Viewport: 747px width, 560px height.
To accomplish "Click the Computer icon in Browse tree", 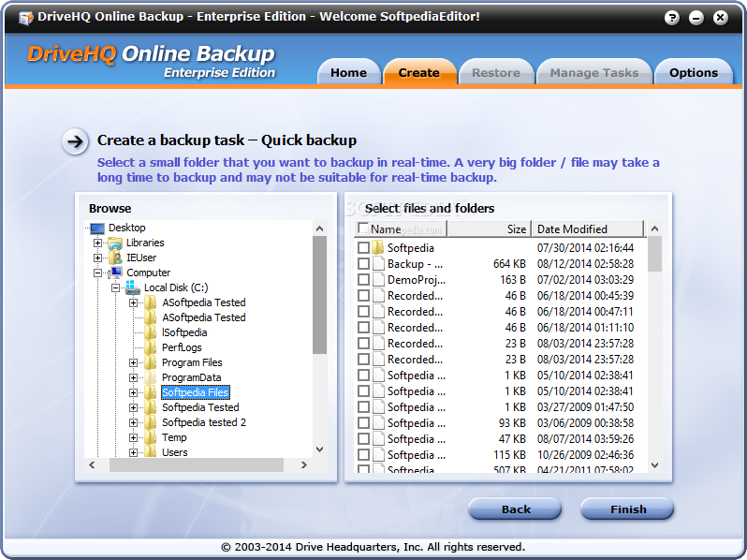I will point(115,273).
